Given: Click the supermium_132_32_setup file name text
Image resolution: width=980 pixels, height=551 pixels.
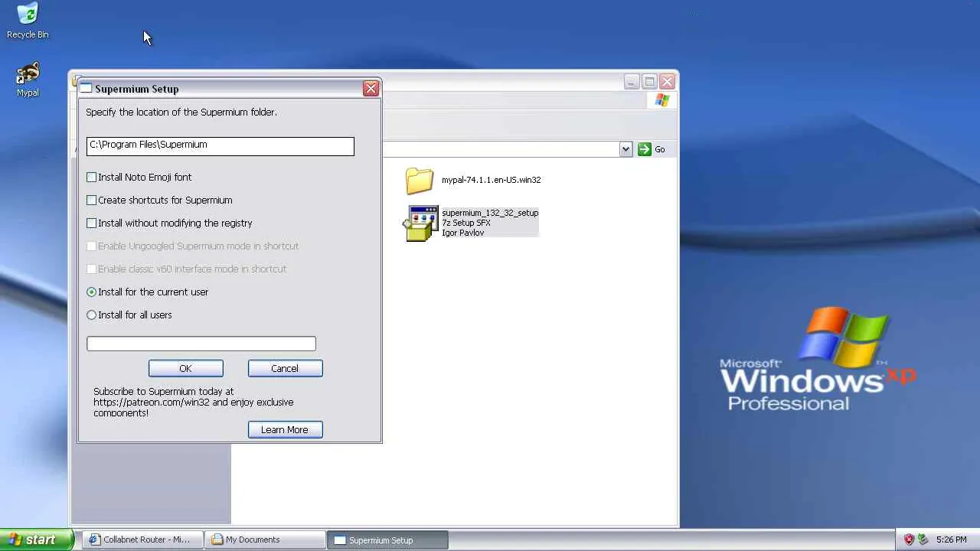Looking at the screenshot, I should point(490,213).
